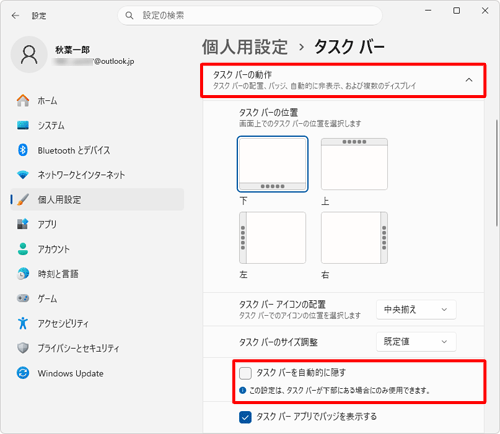Viewport: 500px width, 434px height.
Task: Click the 設定の検索 search field
Action: pos(250,15)
